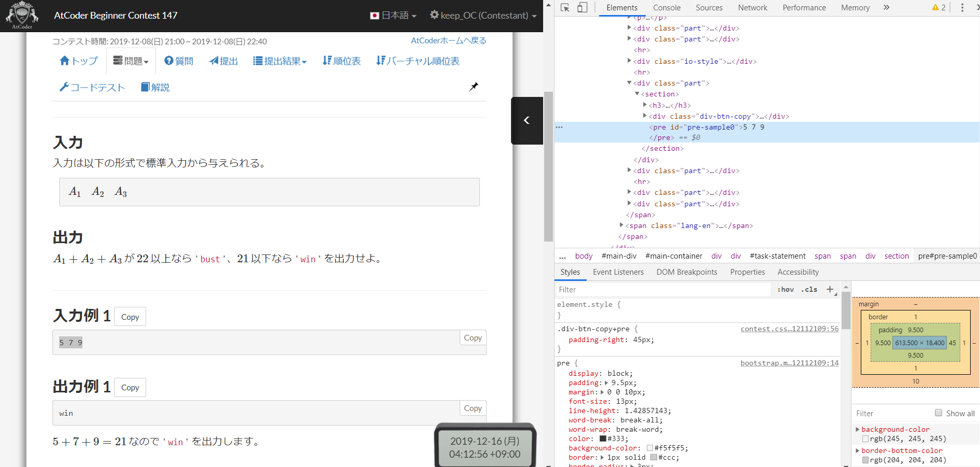Expand the border shorthand in pre rule
The width and height of the screenshot is (980, 467).
pos(602,458)
